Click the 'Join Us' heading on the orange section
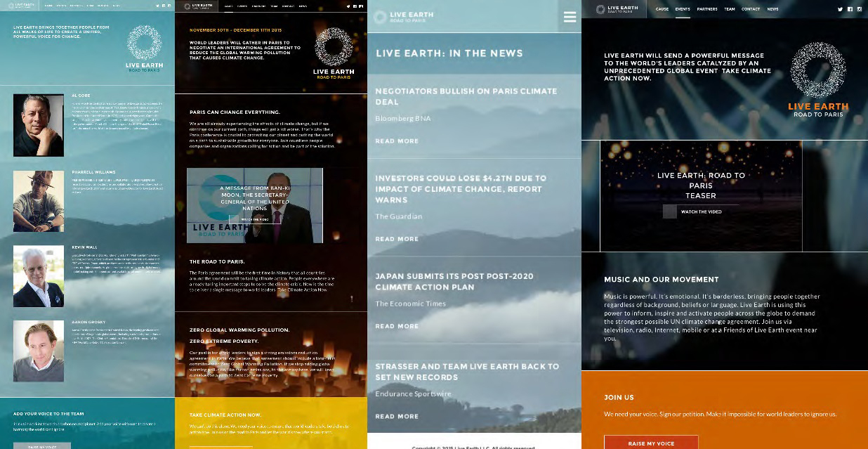Image resolution: width=868 pixels, height=449 pixels. (619, 397)
